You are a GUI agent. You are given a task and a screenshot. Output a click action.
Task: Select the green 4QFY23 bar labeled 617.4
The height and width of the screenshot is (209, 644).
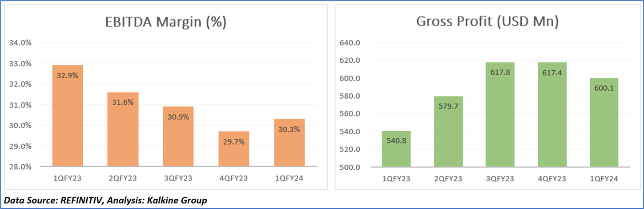pos(552,115)
